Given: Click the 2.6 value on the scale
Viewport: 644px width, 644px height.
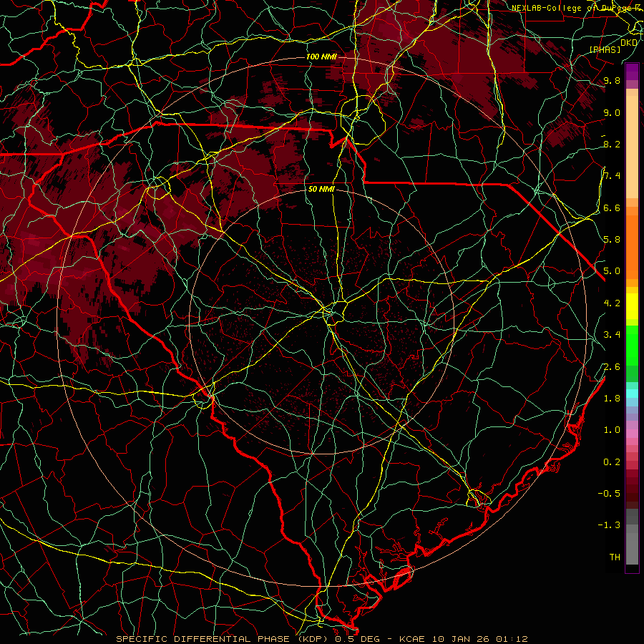Looking at the screenshot, I should point(612,367).
